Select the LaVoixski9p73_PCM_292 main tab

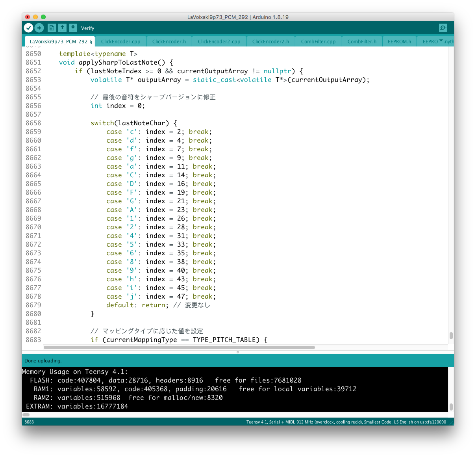pos(59,41)
